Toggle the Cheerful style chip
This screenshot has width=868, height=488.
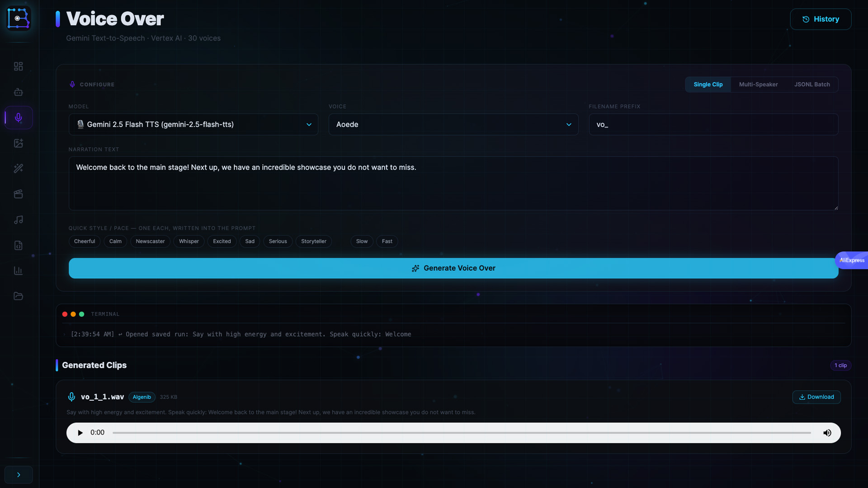click(85, 241)
